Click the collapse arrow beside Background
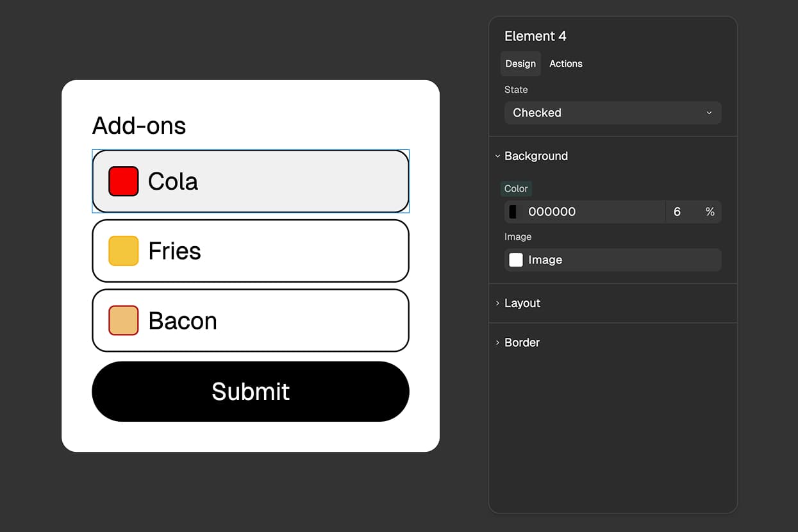798x532 pixels. (498, 156)
